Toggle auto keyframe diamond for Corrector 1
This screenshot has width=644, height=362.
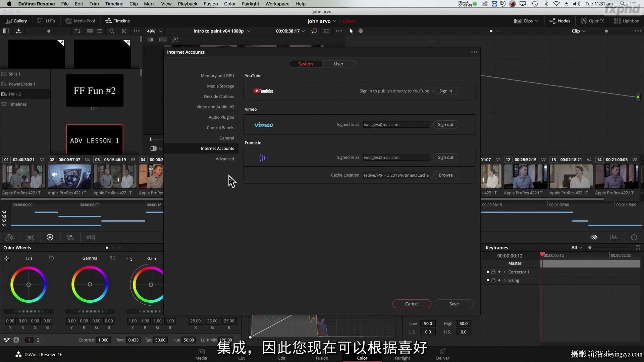pyautogui.click(x=499, y=272)
